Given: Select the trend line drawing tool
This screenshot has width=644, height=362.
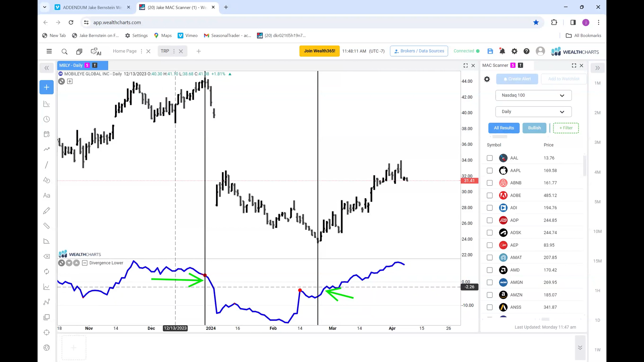Looking at the screenshot, I should (x=47, y=165).
